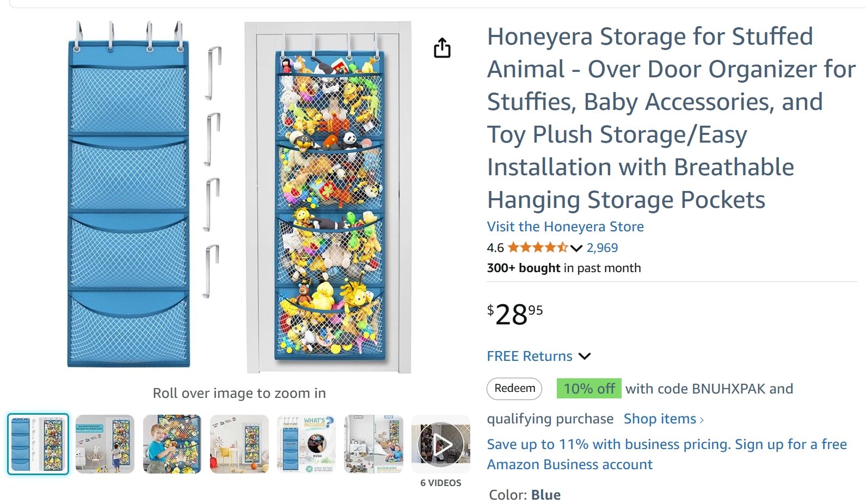
Task: Open the Amazon Business pricing sign-up link
Action: click(666, 454)
